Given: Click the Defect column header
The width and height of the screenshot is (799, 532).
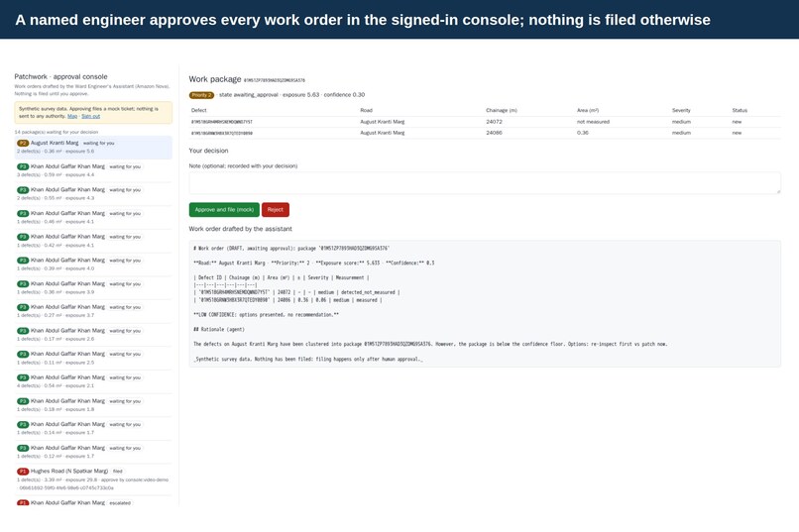Looking at the screenshot, I should click(x=198, y=110).
